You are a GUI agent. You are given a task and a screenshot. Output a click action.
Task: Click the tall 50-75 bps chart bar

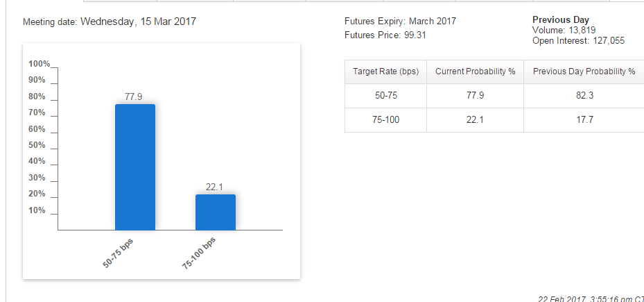point(134,167)
